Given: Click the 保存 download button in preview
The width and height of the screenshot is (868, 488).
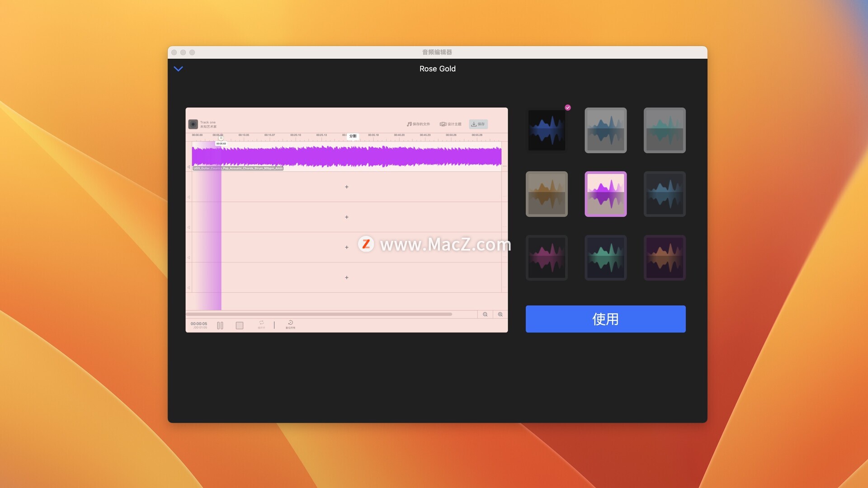Looking at the screenshot, I should pyautogui.click(x=478, y=124).
